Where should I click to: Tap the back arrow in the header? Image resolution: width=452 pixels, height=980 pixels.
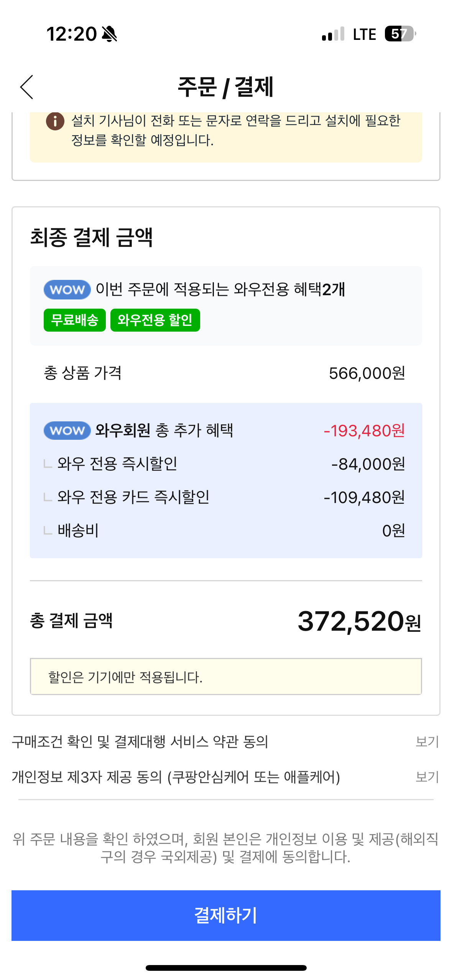pyautogui.click(x=27, y=87)
